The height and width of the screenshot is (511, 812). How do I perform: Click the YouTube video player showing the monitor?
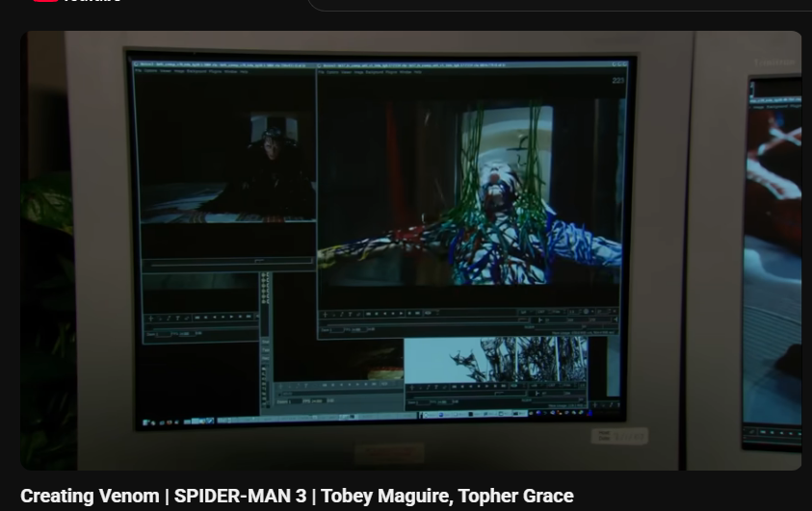tap(410, 250)
